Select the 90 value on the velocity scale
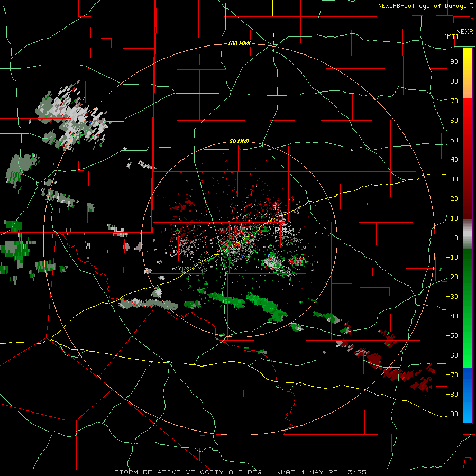 pos(454,62)
